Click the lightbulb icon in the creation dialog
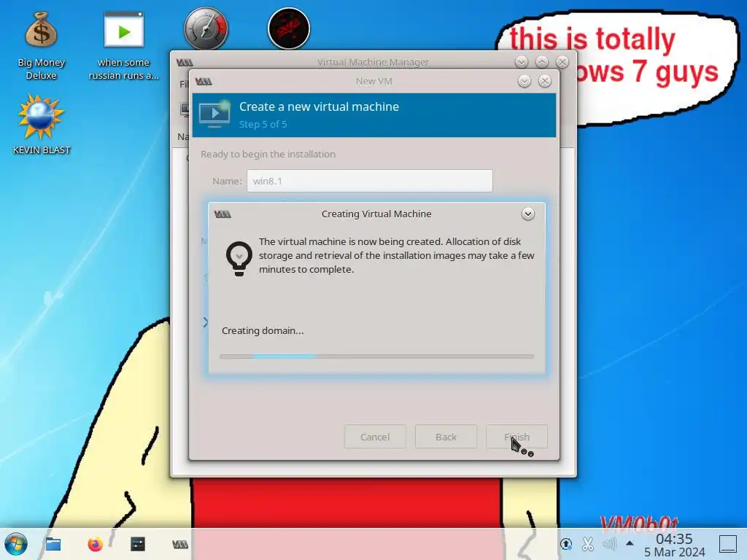 point(239,259)
